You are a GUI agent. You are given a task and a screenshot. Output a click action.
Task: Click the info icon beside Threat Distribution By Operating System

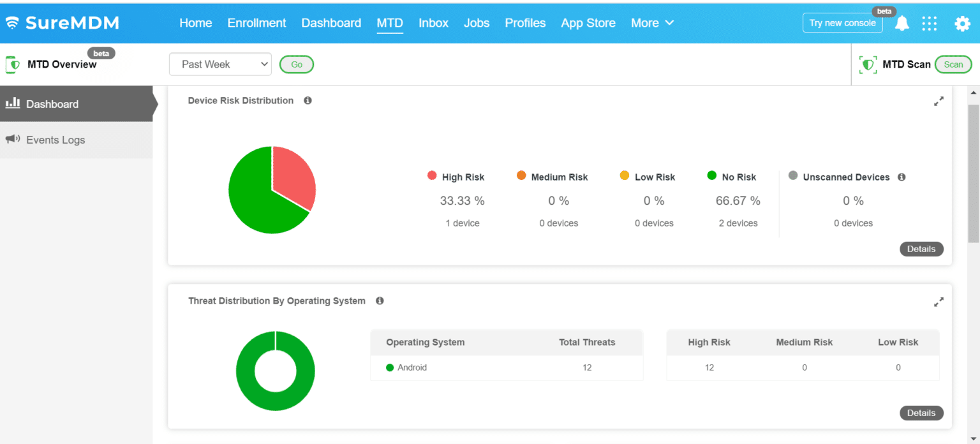point(380,300)
